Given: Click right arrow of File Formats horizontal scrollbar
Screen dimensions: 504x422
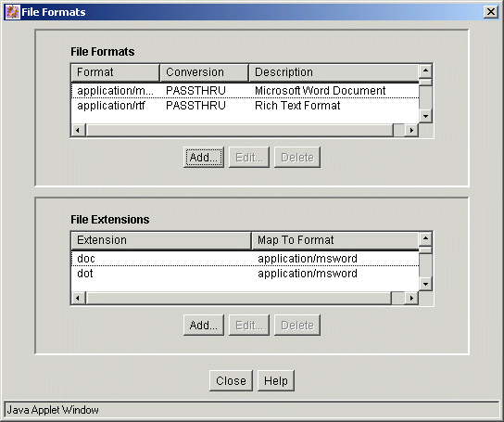Looking at the screenshot, I should (411, 131).
